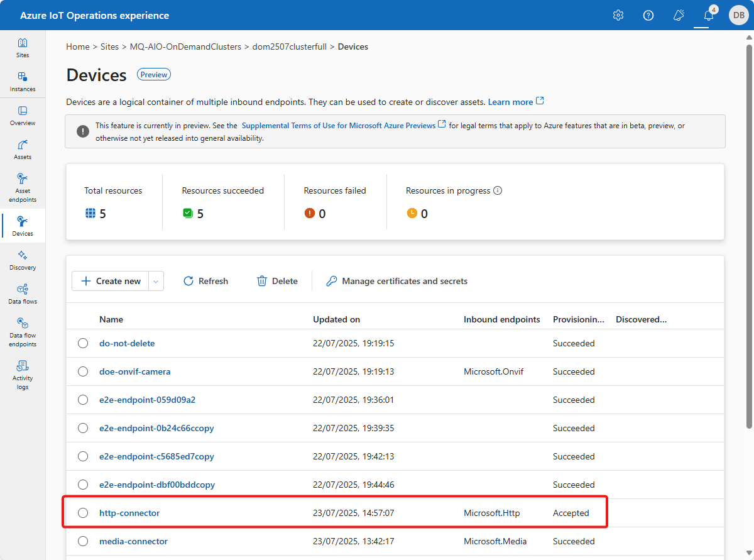Open Assets in sidebar

coord(23,150)
